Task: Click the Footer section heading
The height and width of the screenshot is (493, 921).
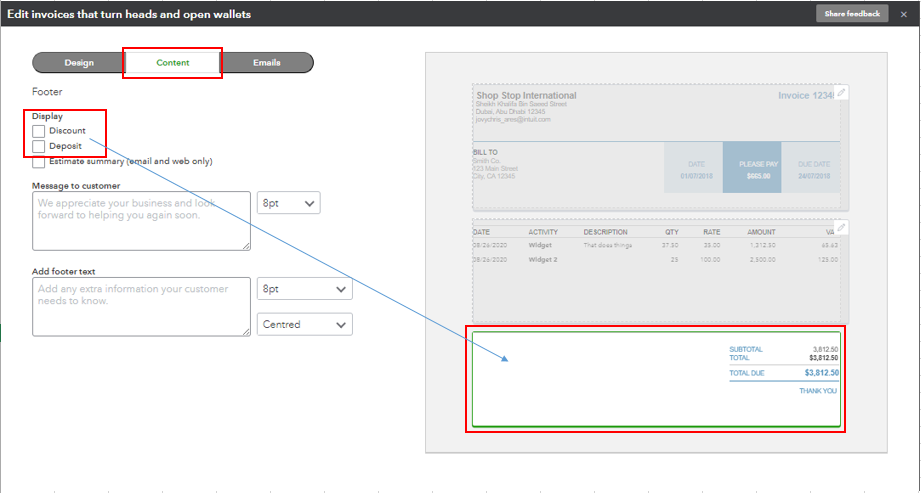Action: point(47,92)
